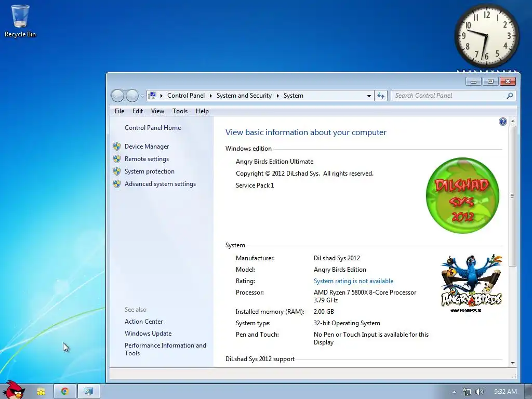The image size is (532, 399).
Task: Click the window resize grip corner
Action: click(514, 376)
